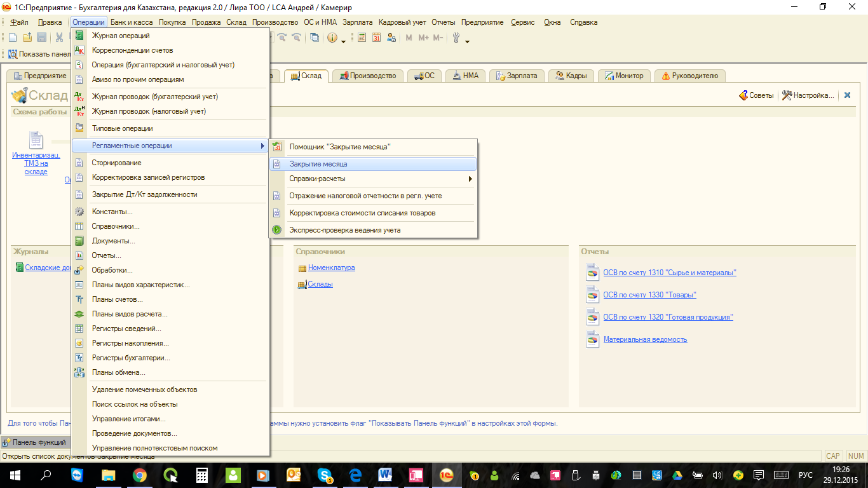Open the Материальная ведомость report link
Viewport: 868px width, 488px height.
(645, 339)
